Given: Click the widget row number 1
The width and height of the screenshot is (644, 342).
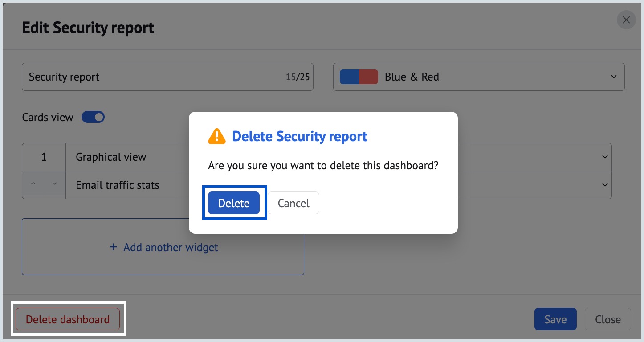Looking at the screenshot, I should pos(44,157).
